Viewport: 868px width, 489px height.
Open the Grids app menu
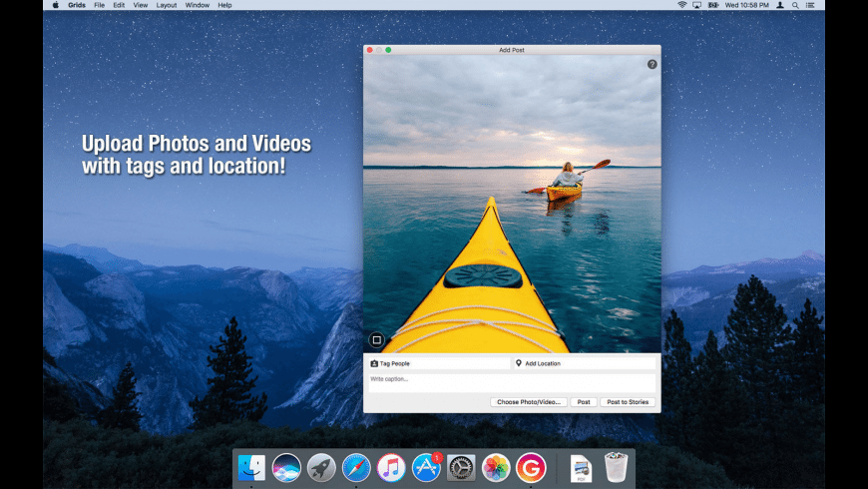[77, 5]
